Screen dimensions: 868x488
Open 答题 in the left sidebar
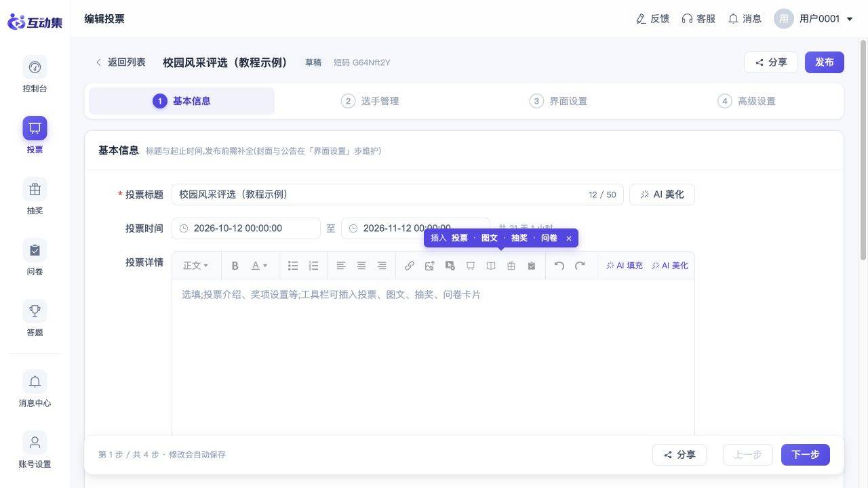pos(35,319)
